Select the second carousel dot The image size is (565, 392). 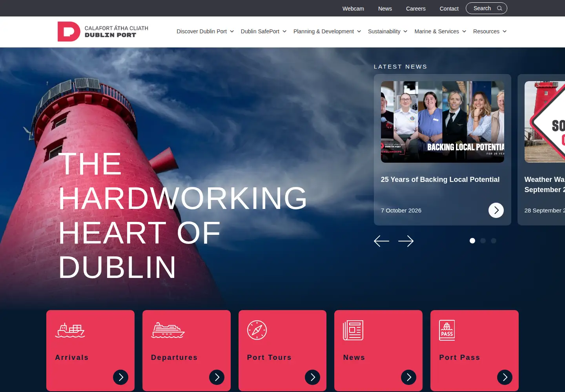point(483,241)
